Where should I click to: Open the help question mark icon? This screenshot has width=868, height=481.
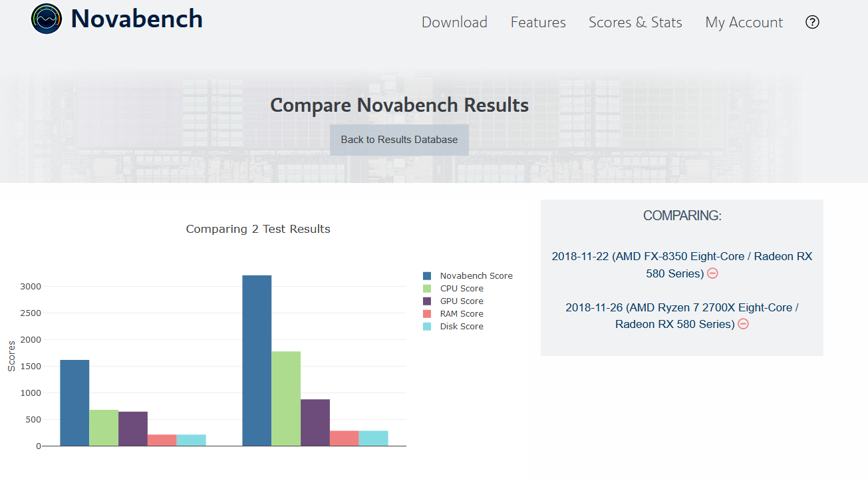pos(812,22)
